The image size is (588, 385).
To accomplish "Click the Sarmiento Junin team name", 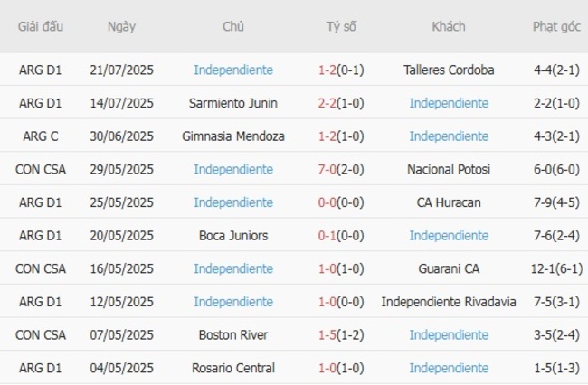I will point(232,103).
